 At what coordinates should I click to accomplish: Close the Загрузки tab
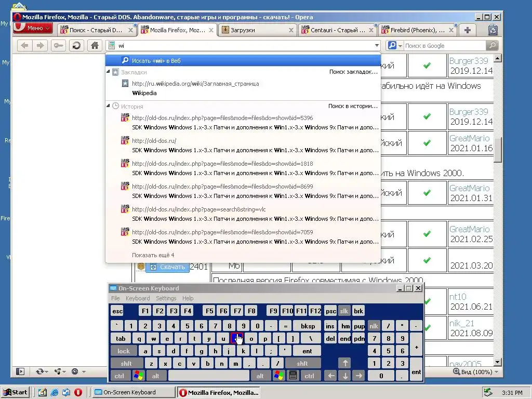pyautogui.click(x=291, y=30)
